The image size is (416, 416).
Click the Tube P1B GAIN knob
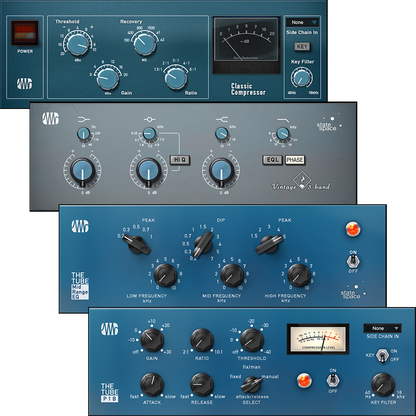point(152,340)
